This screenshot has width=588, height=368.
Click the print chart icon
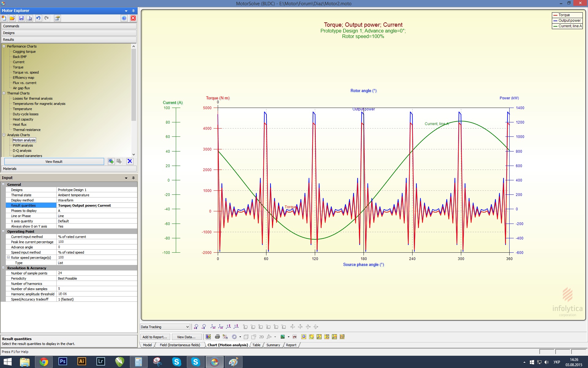point(217,337)
